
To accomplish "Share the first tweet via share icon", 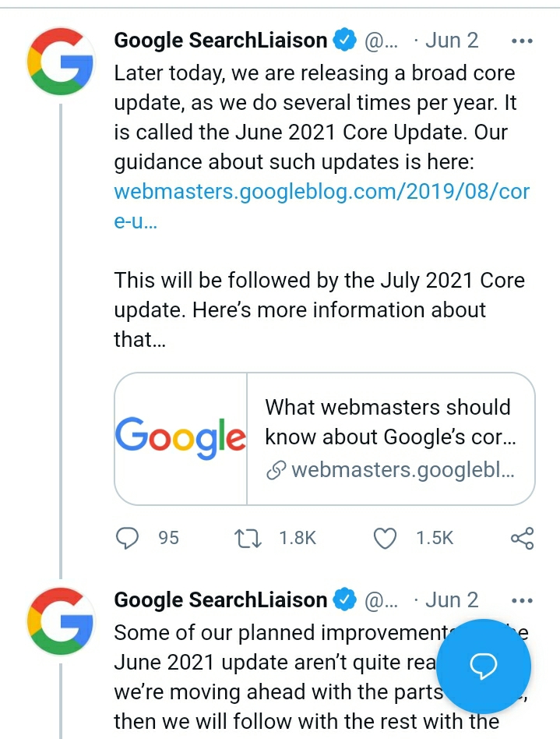I will (522, 537).
